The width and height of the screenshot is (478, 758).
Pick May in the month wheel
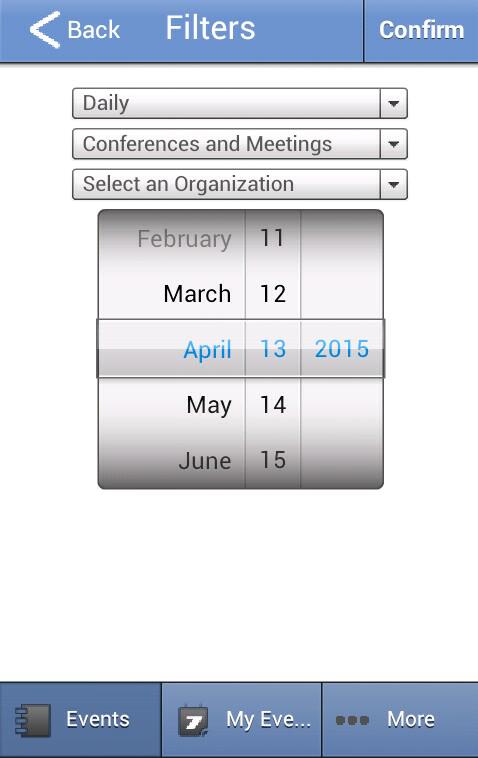coord(209,405)
